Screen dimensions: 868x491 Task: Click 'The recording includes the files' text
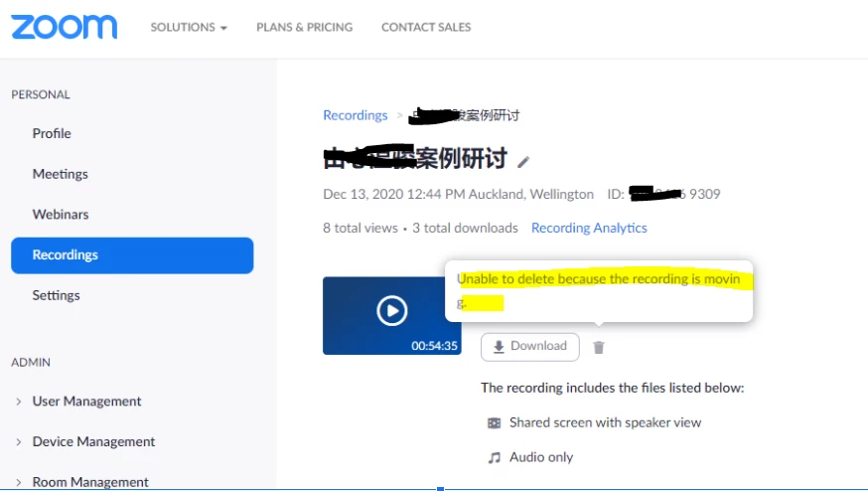pos(612,388)
